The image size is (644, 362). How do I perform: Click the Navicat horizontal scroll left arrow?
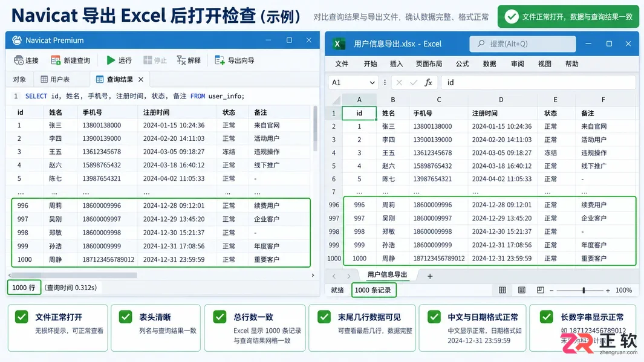coord(10,275)
